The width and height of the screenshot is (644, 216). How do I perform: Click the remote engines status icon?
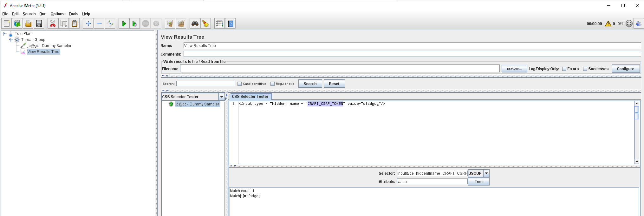tap(629, 24)
